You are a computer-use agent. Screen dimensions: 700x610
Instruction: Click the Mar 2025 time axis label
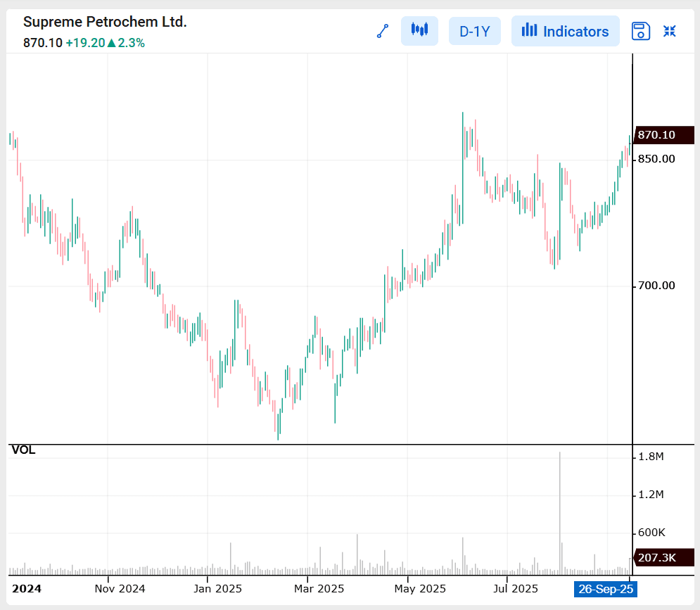tap(319, 589)
